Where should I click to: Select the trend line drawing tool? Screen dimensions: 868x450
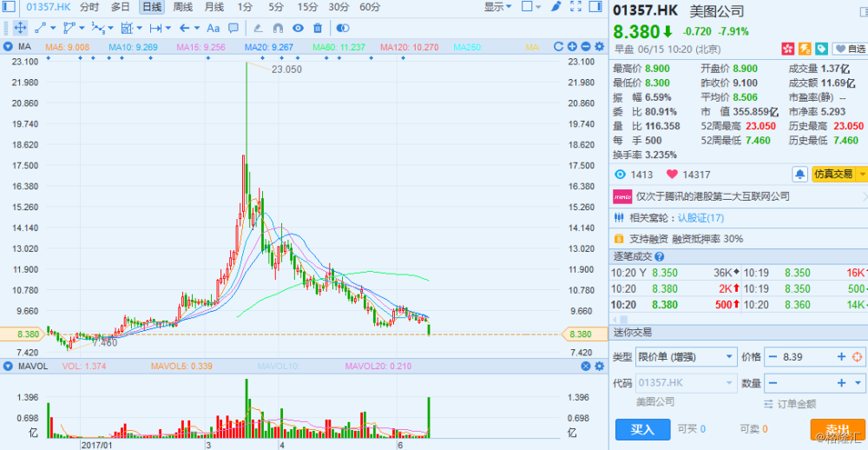(x=40, y=28)
